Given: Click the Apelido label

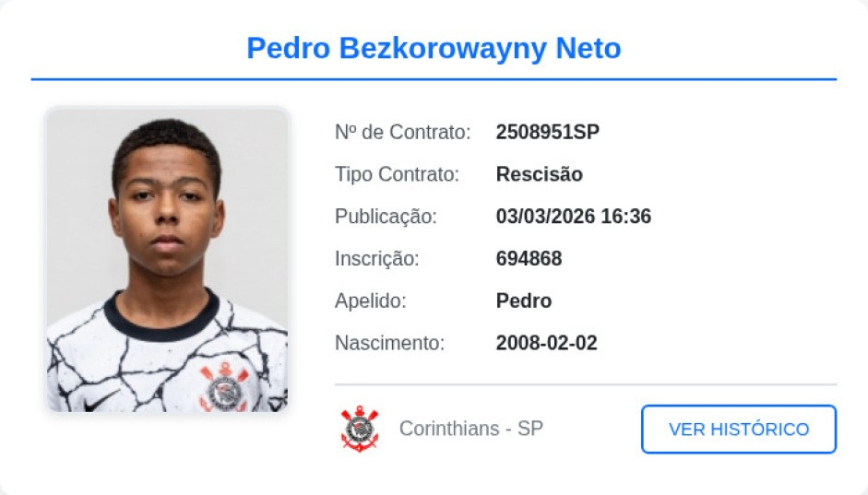Looking at the screenshot, I should tap(370, 301).
